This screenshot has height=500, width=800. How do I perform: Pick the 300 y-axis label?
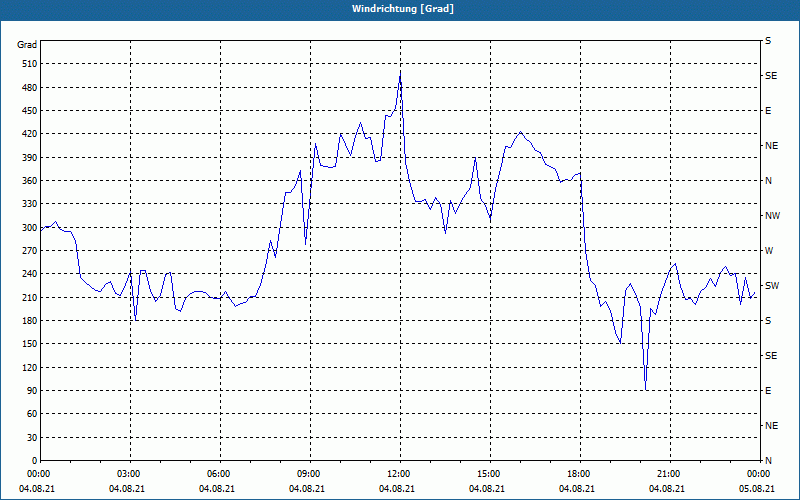click(x=30, y=228)
